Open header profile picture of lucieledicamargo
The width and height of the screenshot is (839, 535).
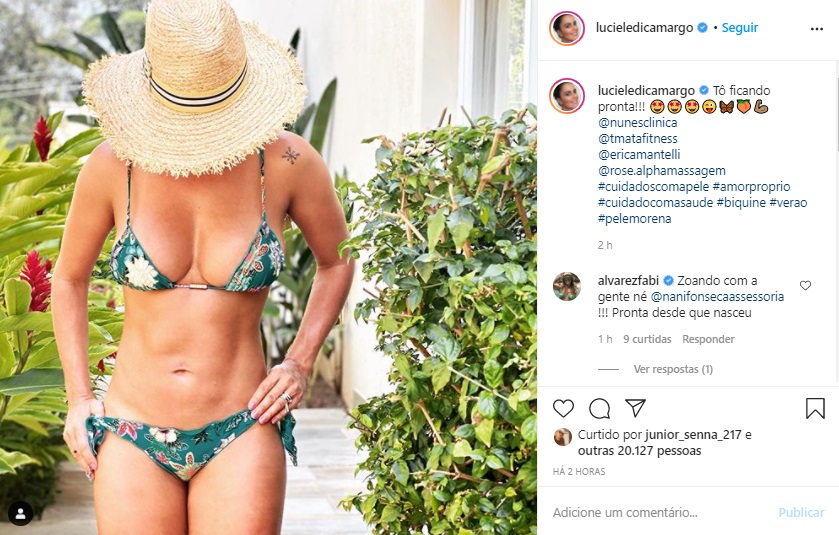coord(567,28)
